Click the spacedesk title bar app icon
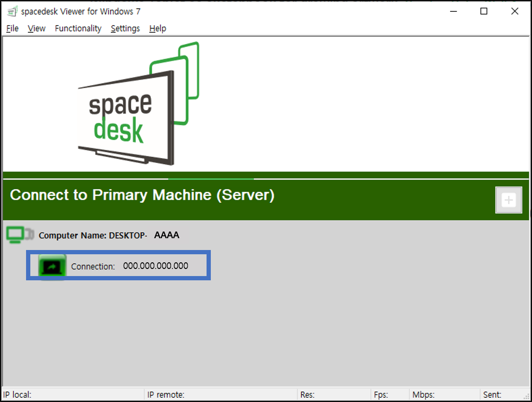Viewport: 532px width, 402px height. (12, 11)
